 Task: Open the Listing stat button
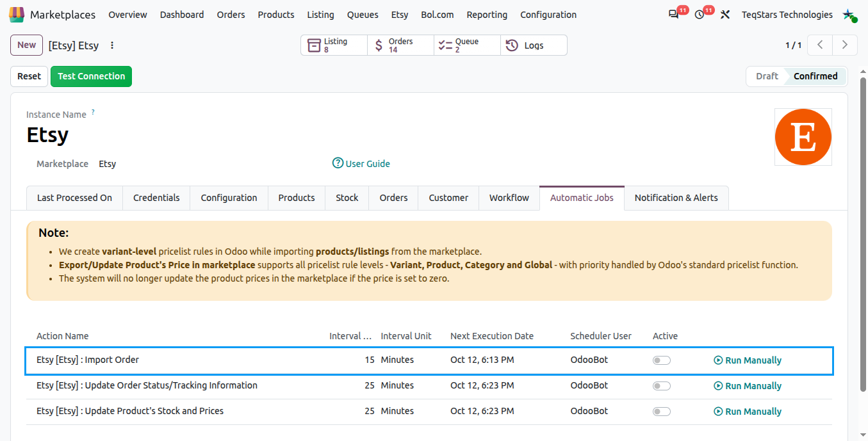coord(334,45)
